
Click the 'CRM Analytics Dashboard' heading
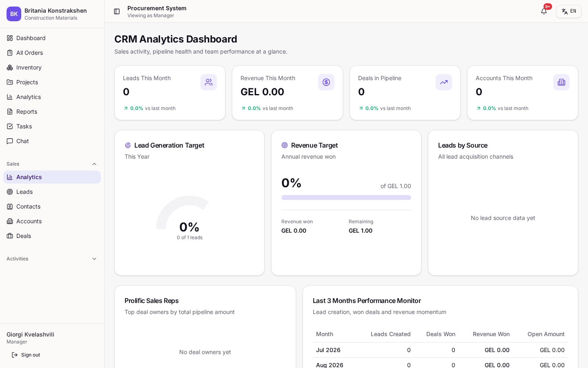[x=176, y=39]
